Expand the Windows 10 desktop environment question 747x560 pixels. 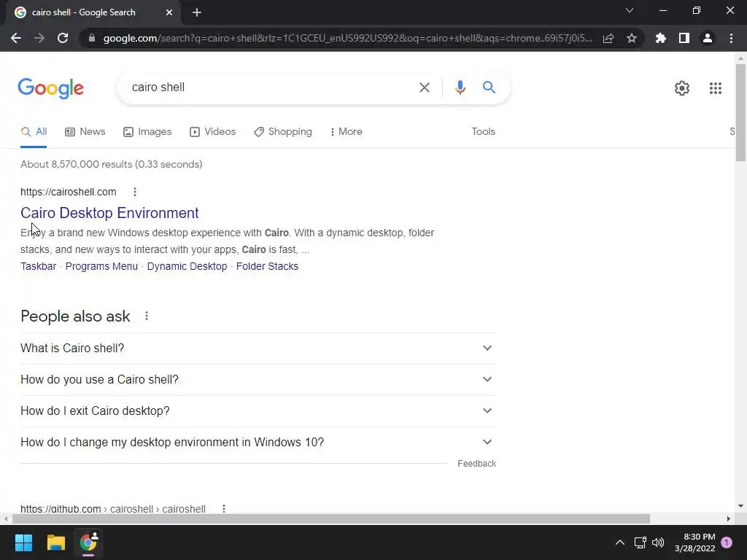[258, 443]
